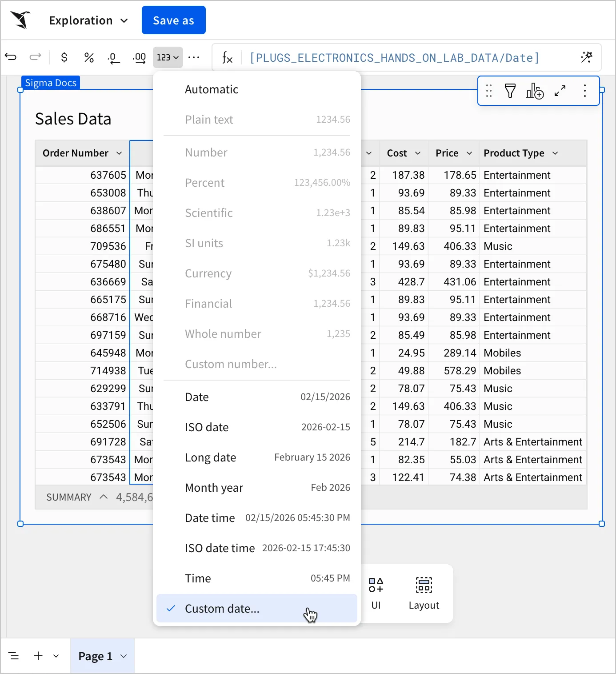Click the Sales Data table title

[73, 119]
